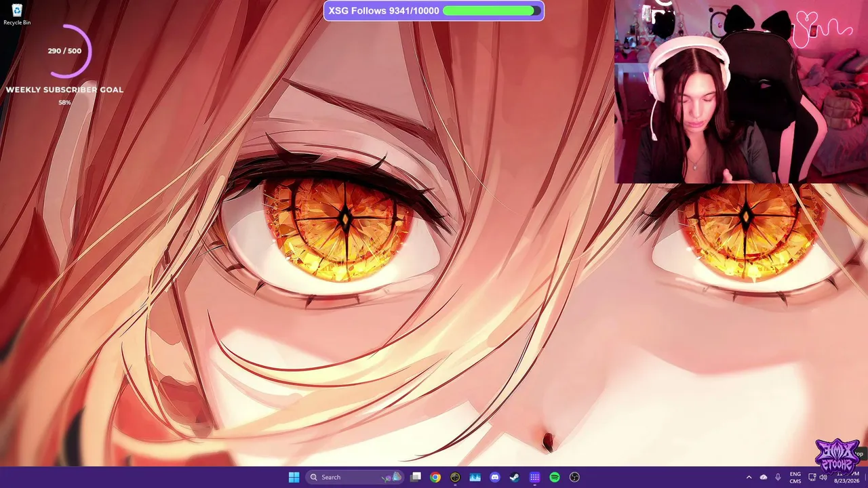This screenshot has height=488, width=868.
Task: Open the ENG CMS language switcher
Action: [x=795, y=477]
